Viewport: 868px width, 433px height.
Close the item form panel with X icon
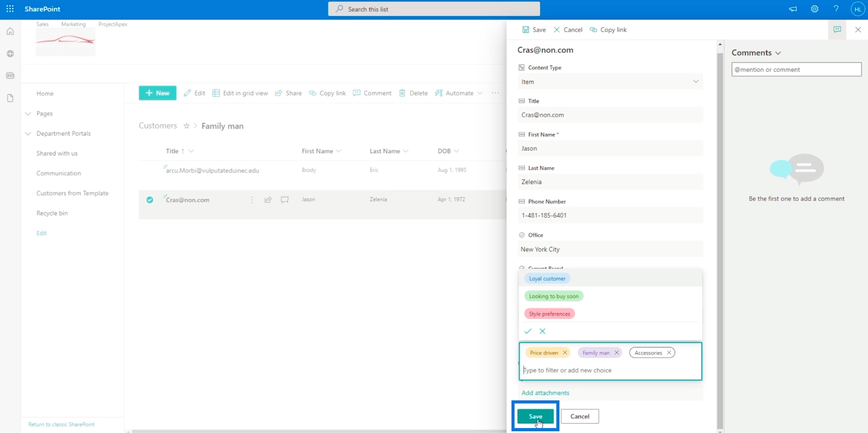click(x=858, y=29)
